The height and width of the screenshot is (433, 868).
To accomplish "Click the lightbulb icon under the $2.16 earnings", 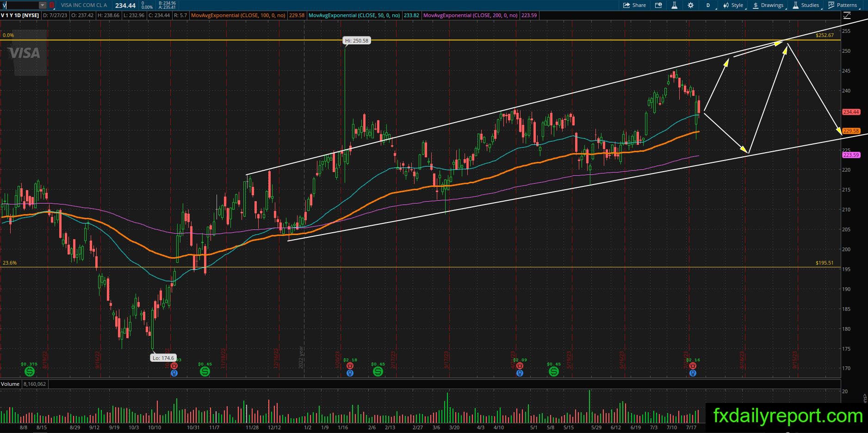I will (x=693, y=373).
